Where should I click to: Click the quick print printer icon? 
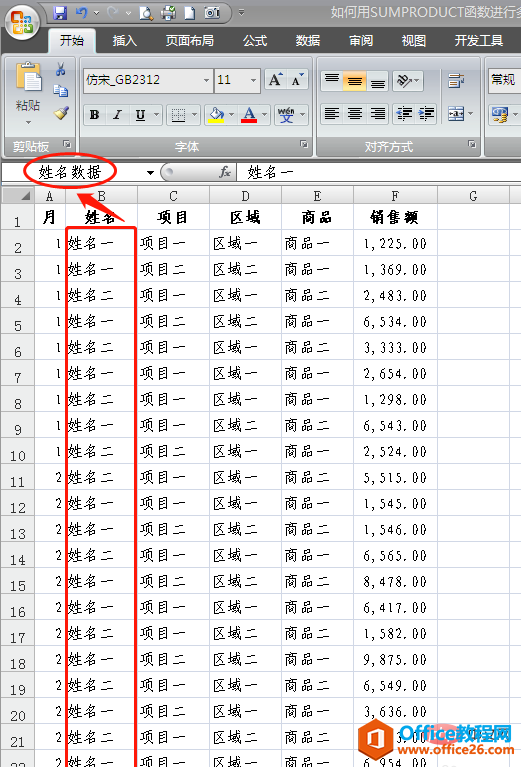click(x=168, y=13)
